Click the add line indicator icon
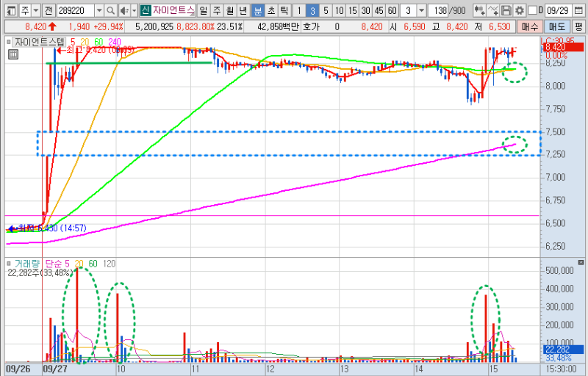This screenshot has width=588, height=376. [493, 10]
